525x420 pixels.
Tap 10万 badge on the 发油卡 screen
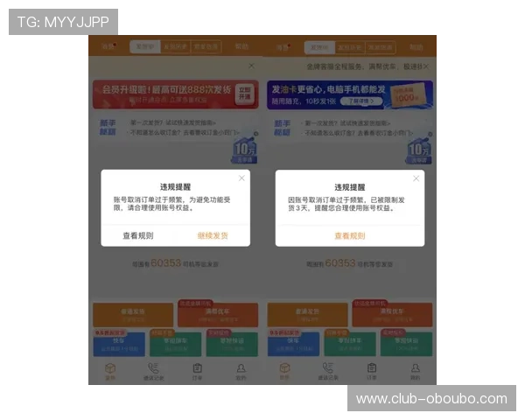[419, 150]
